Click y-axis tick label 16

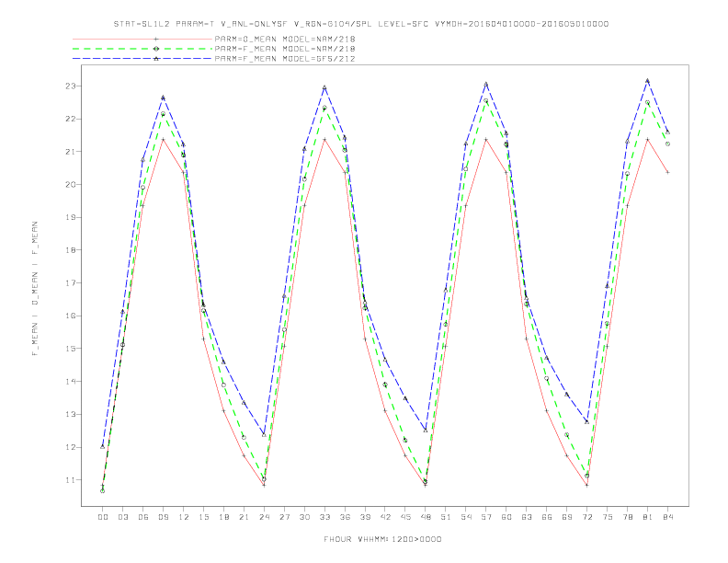point(71,316)
